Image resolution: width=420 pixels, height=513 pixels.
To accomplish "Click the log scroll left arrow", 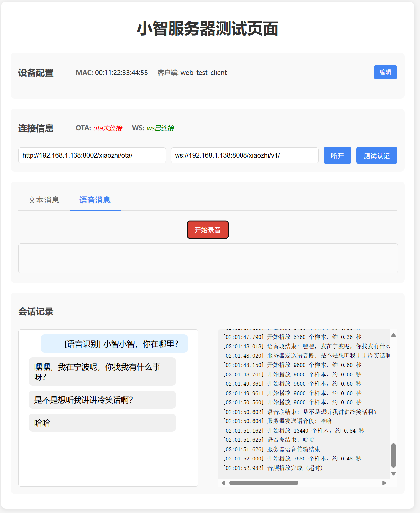I will point(223,483).
